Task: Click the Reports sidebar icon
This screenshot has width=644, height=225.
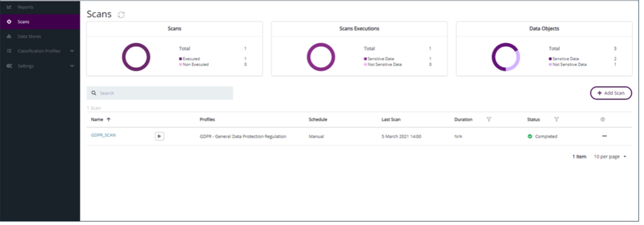Action: (x=9, y=7)
